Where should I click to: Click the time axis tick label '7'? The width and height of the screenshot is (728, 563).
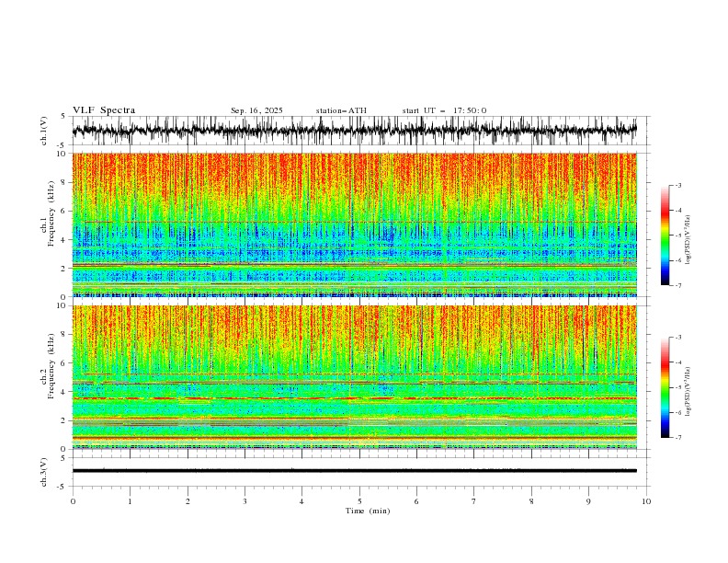[x=474, y=501]
